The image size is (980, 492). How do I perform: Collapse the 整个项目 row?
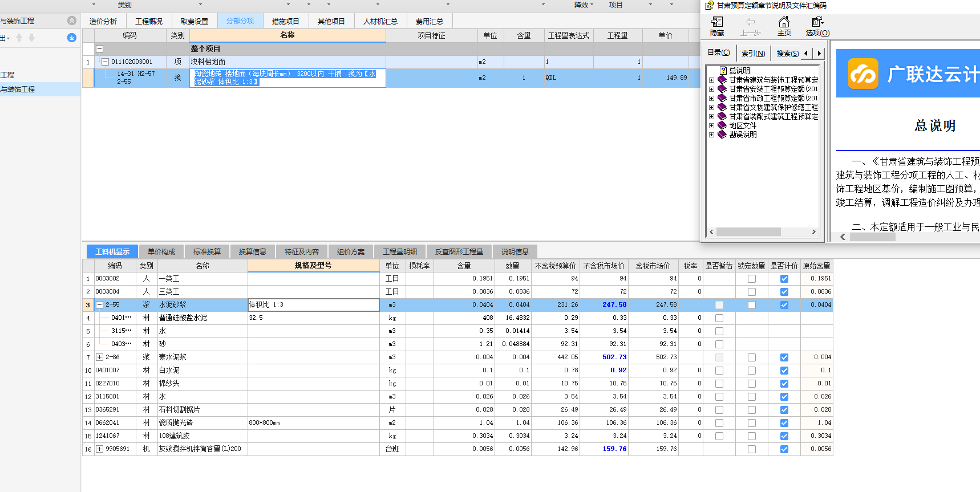99,49
